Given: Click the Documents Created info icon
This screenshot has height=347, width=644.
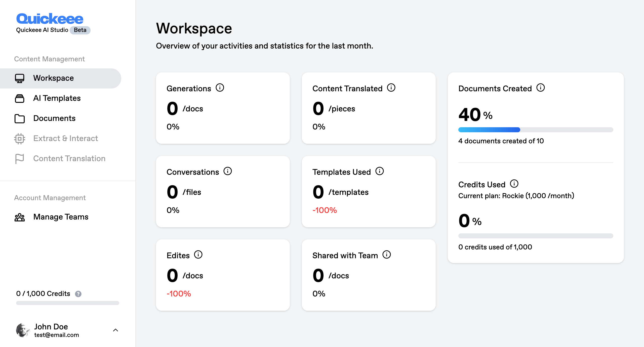Looking at the screenshot, I should click(x=540, y=88).
